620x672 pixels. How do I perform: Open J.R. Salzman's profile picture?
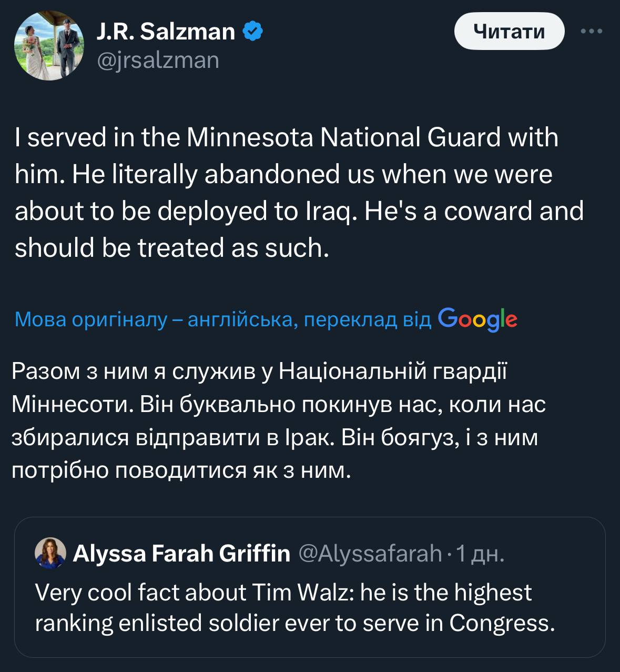pyautogui.click(x=49, y=45)
